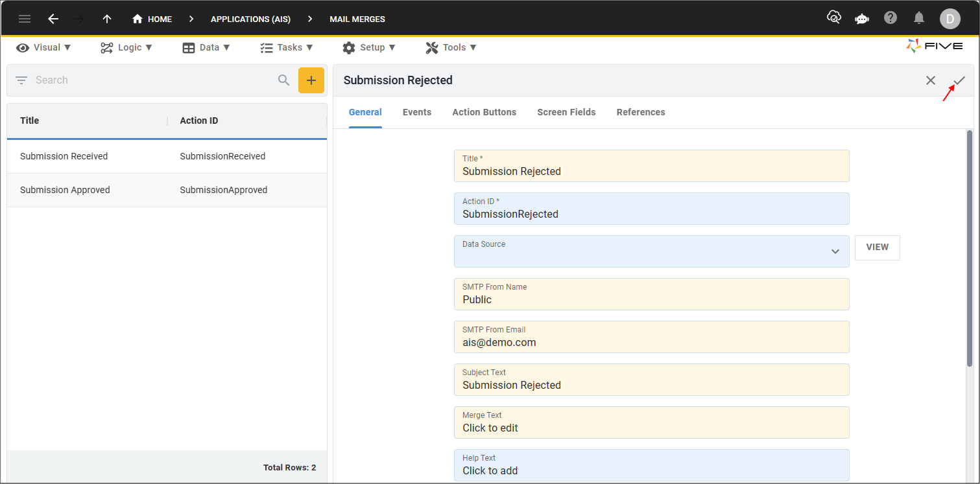Go to Applications (AIS) breadcrumb

click(250, 19)
